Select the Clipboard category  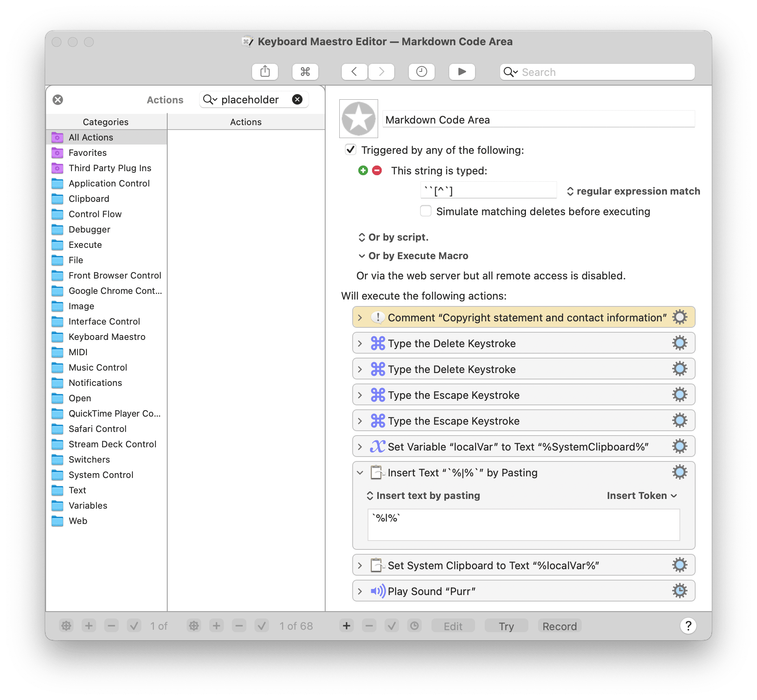tap(106, 199)
